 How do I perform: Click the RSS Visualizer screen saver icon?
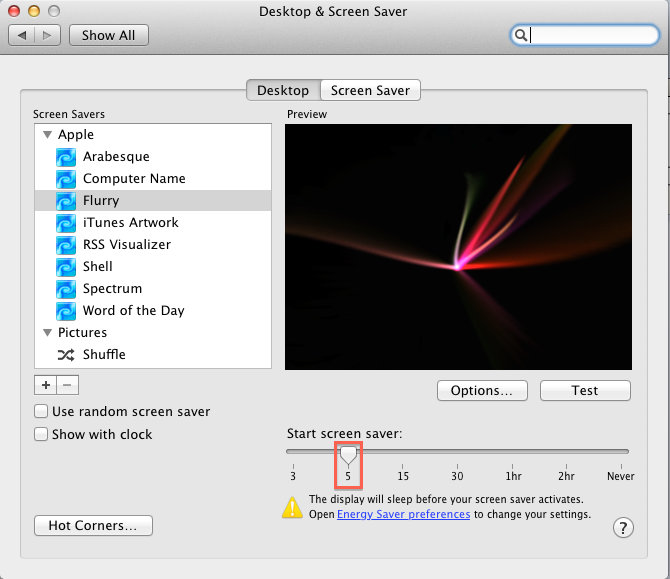tap(66, 245)
